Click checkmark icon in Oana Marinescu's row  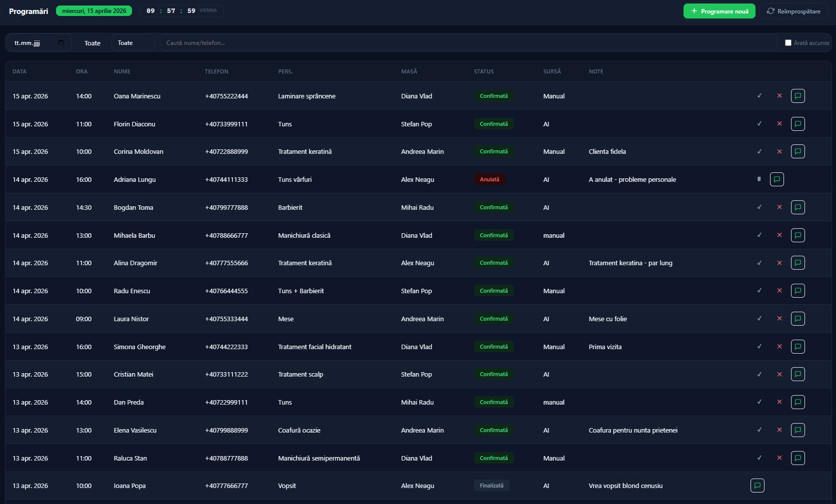(759, 96)
